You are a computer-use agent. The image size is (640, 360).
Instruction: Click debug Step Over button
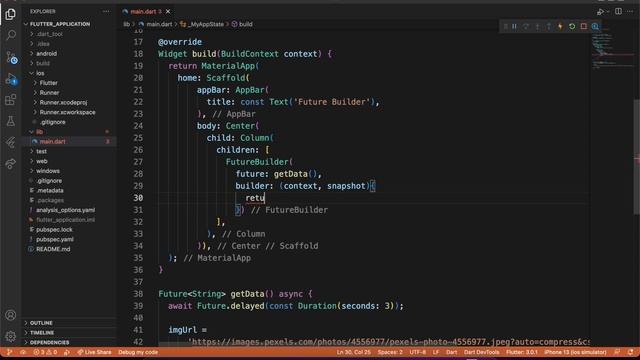[526, 27]
